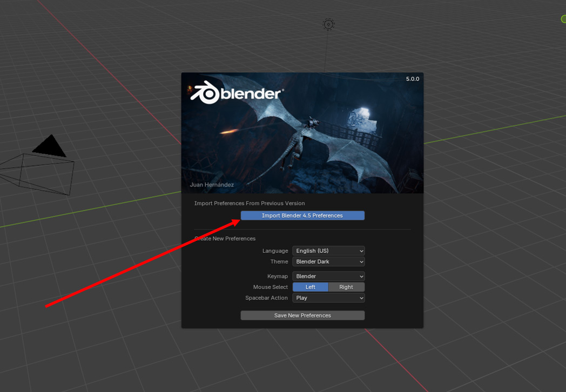Open the Language dropdown
566x392 pixels.
tap(328, 251)
